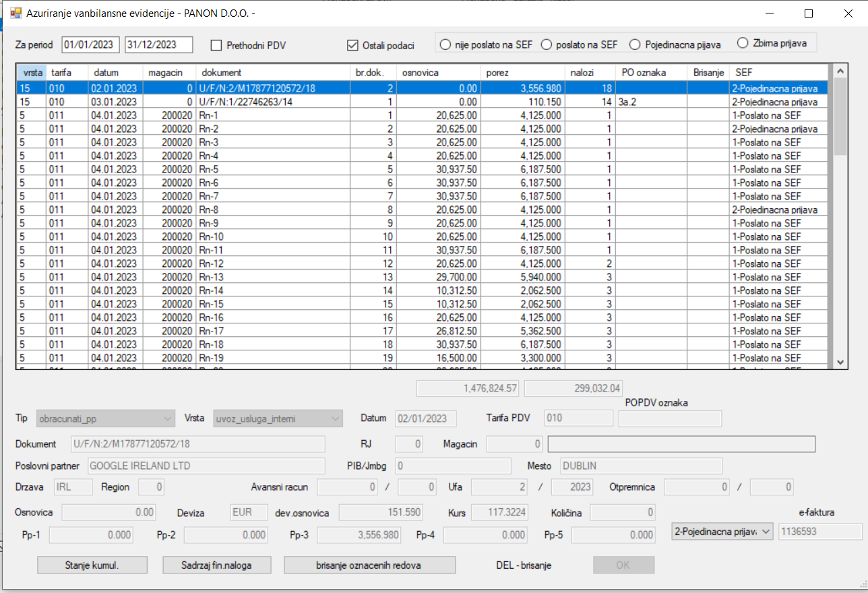Image resolution: width=868 pixels, height=593 pixels.
Task: Select the Pojedinacna prijava radio button
Action: tap(634, 44)
